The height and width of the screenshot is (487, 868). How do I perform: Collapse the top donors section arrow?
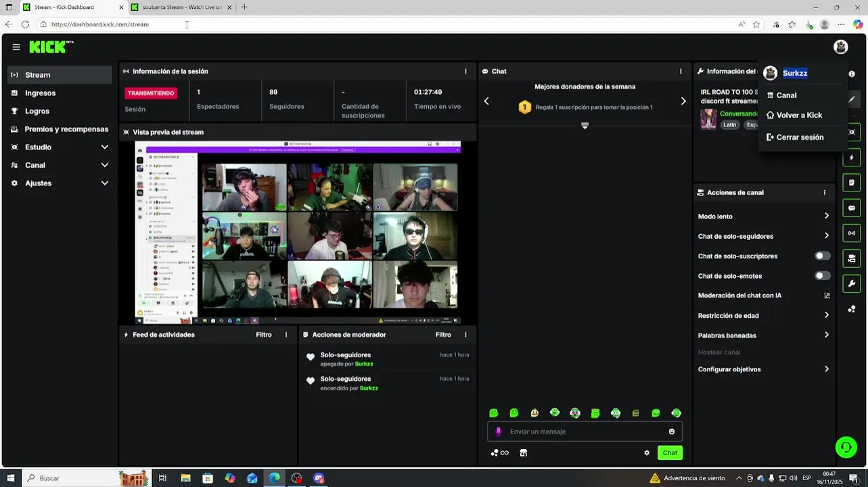(x=585, y=126)
